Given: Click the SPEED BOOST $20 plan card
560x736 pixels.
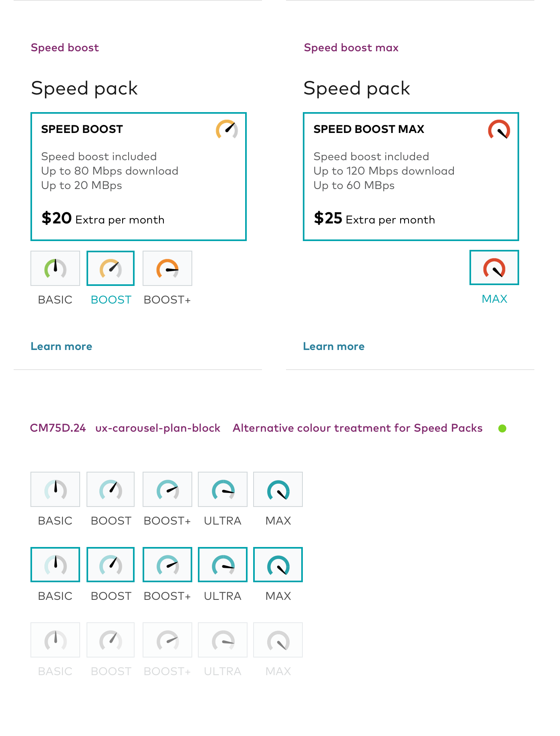Looking at the screenshot, I should coord(138,177).
